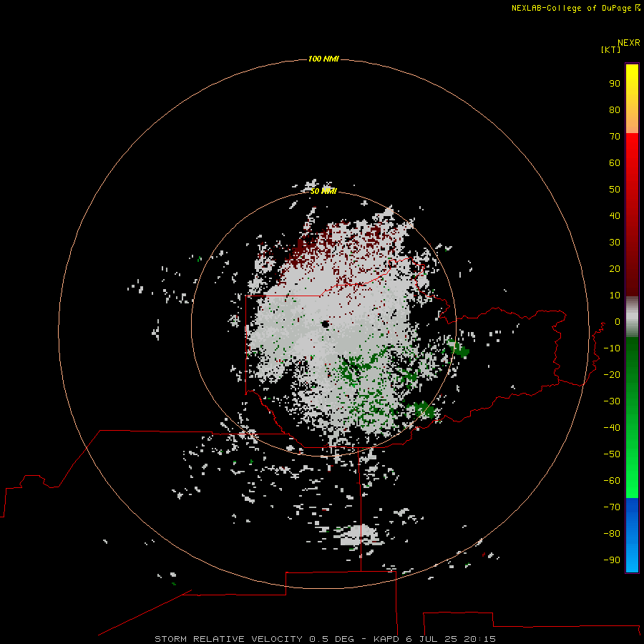Click the yellow top segment of velocity color bar
This screenshot has height=644, width=644.
[x=632, y=99]
